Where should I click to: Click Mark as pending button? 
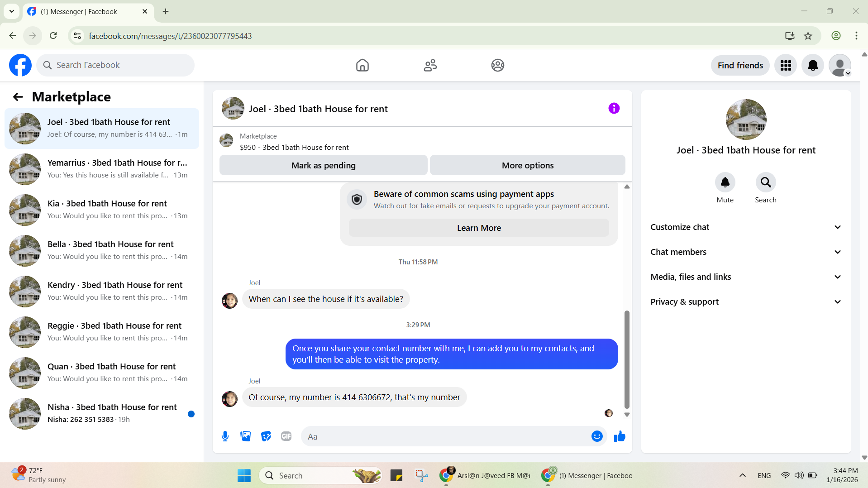click(x=323, y=165)
